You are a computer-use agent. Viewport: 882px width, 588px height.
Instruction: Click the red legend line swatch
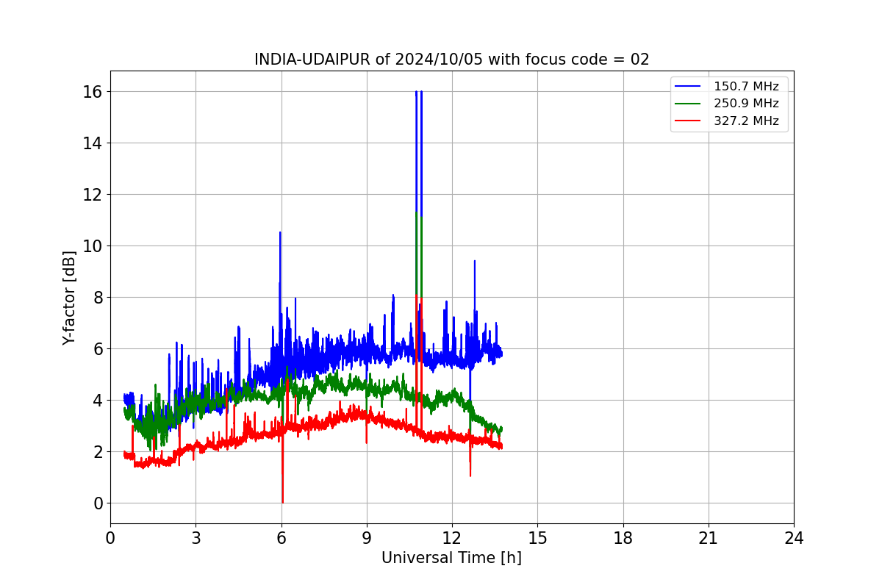pos(688,121)
